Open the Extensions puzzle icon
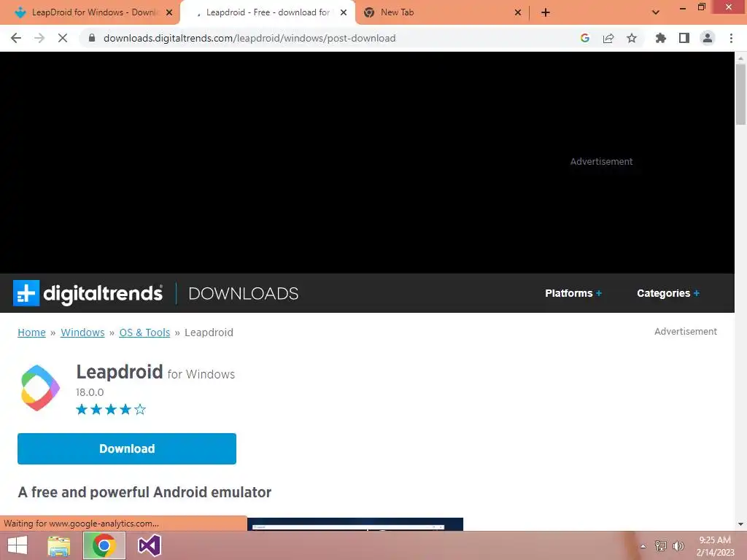The height and width of the screenshot is (560, 747). (660, 38)
